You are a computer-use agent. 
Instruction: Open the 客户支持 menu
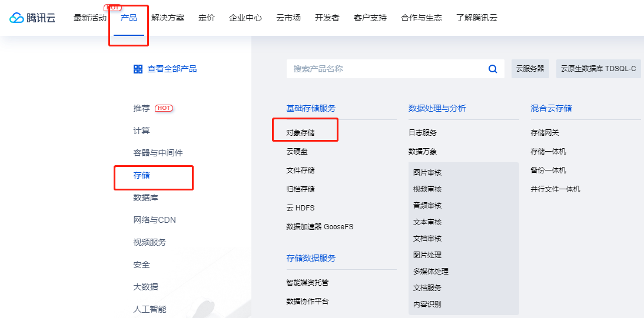pyautogui.click(x=370, y=18)
